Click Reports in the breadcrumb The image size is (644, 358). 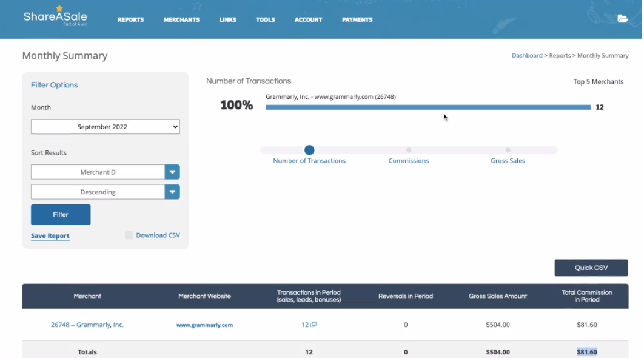tap(560, 55)
